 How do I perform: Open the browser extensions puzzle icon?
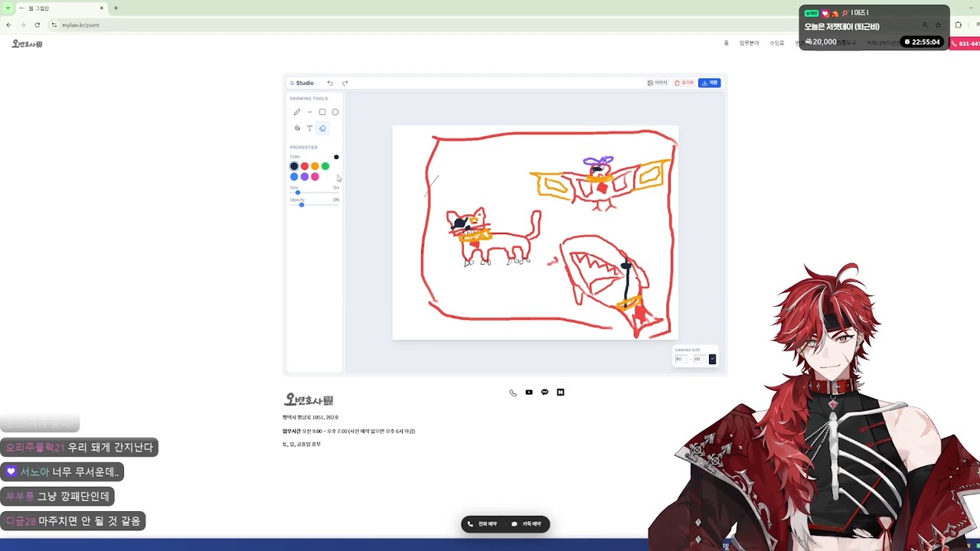tap(958, 24)
